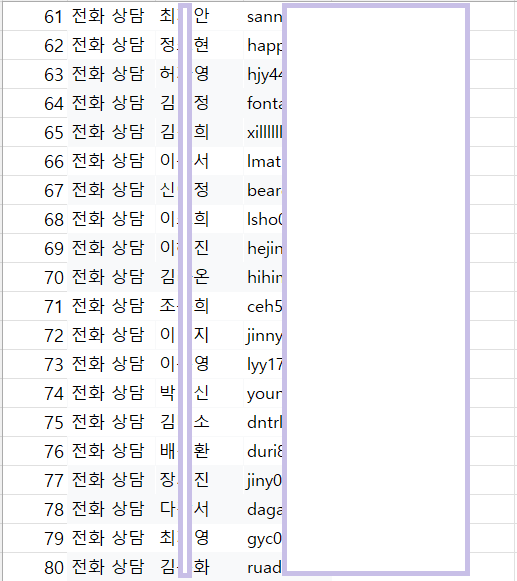This screenshot has height=581, width=517.
Task: Click the name cell ending in 소, row 75
Action: pyautogui.click(x=199, y=422)
